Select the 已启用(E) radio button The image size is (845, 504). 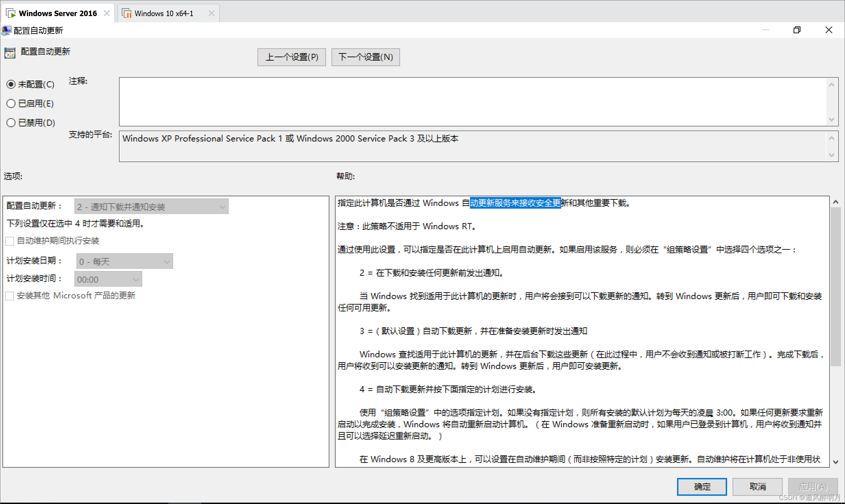[11, 103]
